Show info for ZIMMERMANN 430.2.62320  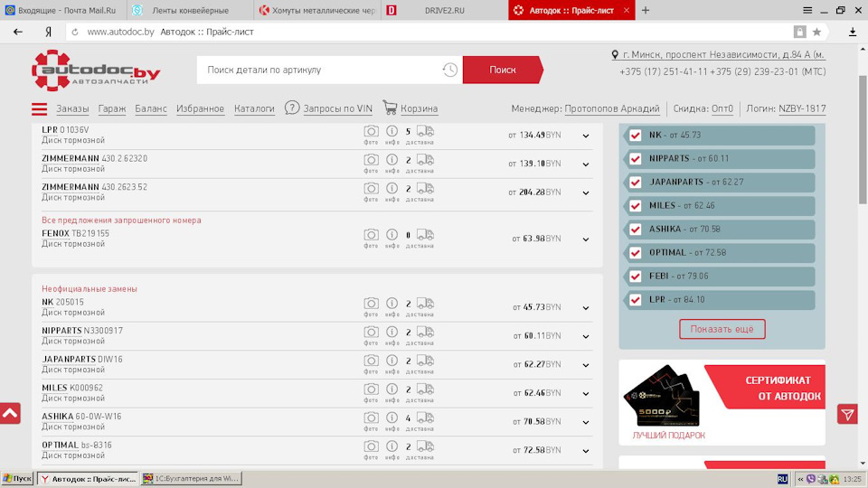click(392, 160)
